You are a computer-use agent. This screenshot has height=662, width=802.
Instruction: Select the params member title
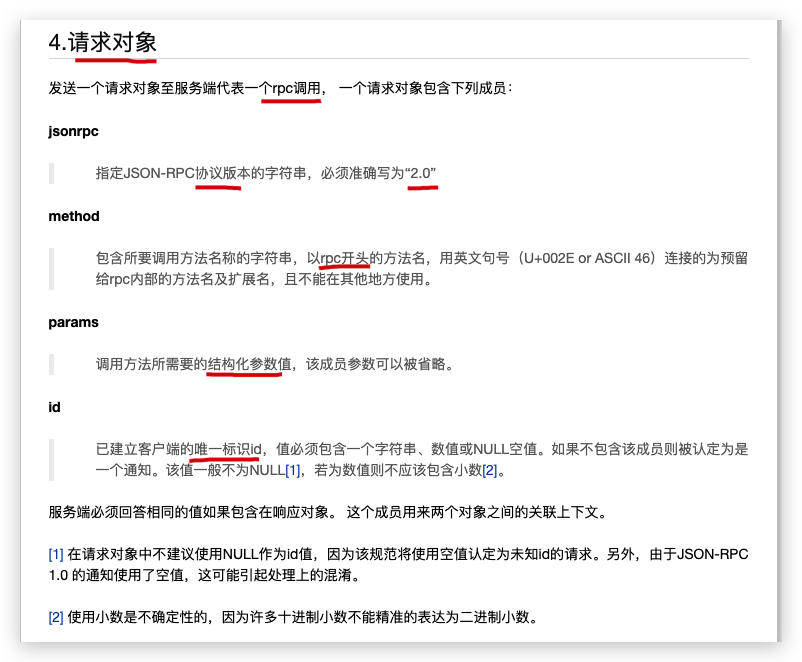pos(73,322)
